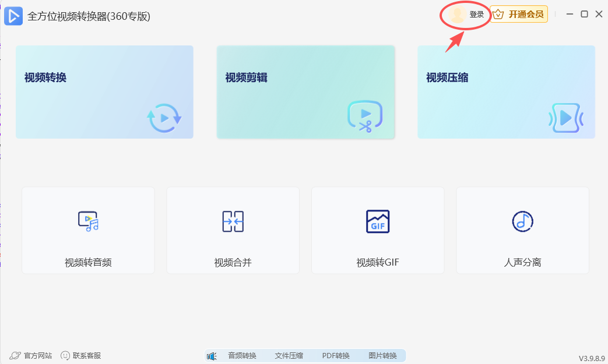Open the 视频转换 (video convert) tool
The image size is (608, 364).
click(104, 91)
